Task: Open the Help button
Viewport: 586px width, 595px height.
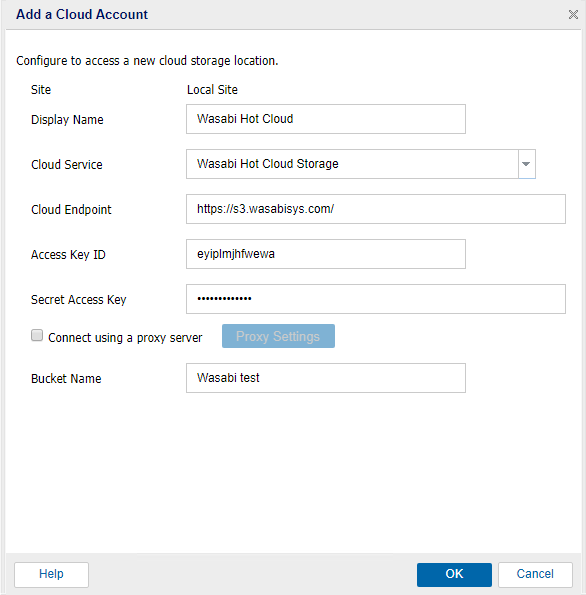Action: [51, 575]
